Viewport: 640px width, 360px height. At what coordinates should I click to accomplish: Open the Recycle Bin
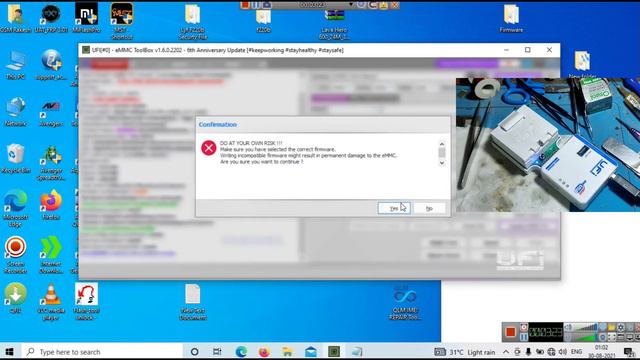point(16,159)
